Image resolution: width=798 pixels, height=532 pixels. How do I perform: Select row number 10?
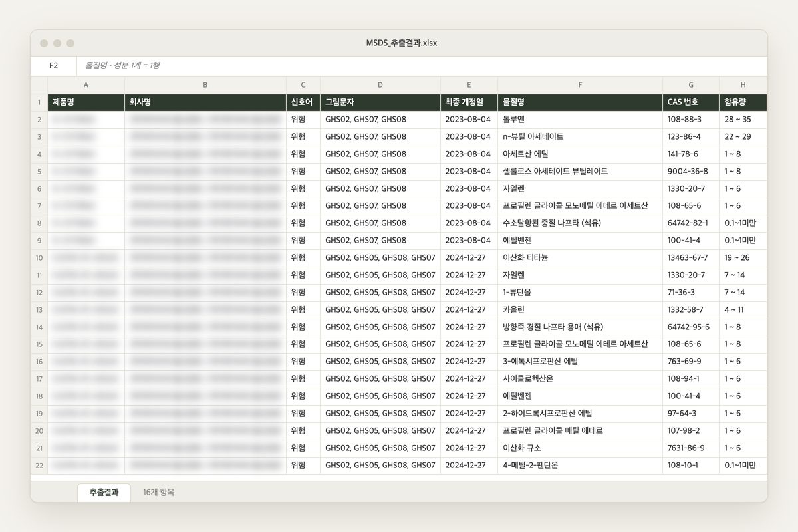click(39, 258)
